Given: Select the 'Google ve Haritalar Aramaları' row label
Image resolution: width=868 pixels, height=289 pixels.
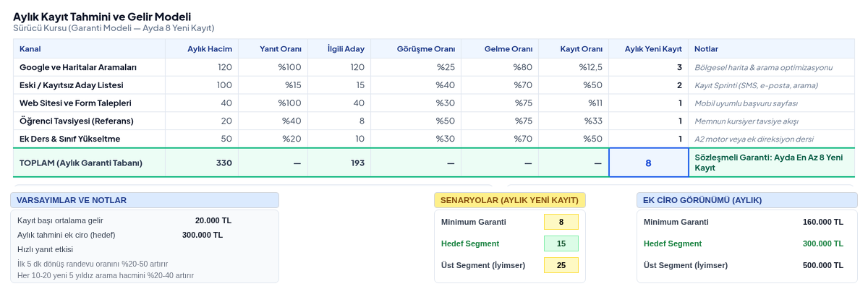Looking at the screenshot, I should pos(78,67).
